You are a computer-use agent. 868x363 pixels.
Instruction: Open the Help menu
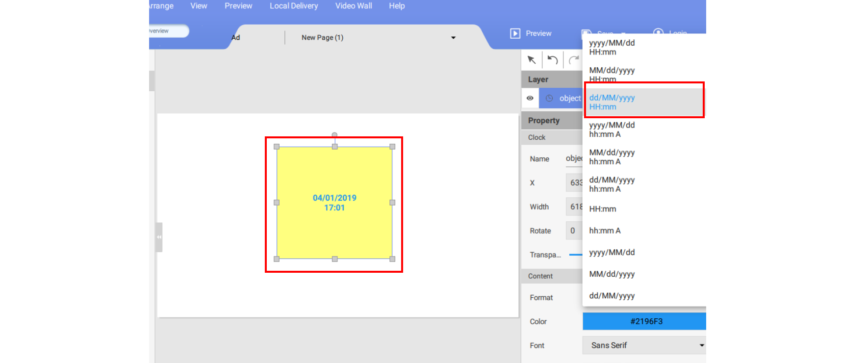pyautogui.click(x=397, y=6)
